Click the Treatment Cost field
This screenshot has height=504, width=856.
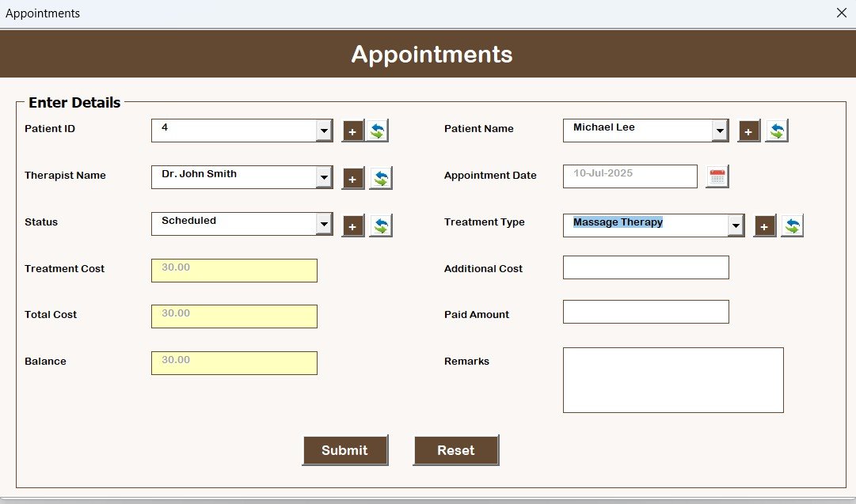click(234, 271)
